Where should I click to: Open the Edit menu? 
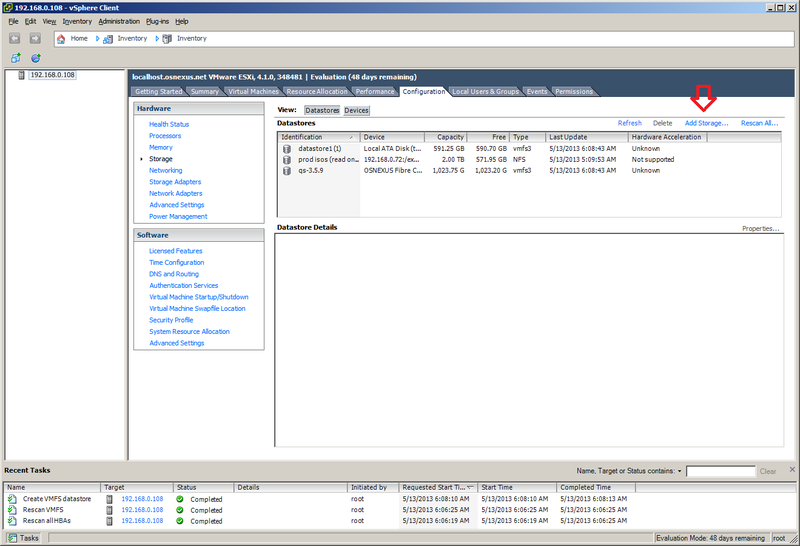point(31,21)
